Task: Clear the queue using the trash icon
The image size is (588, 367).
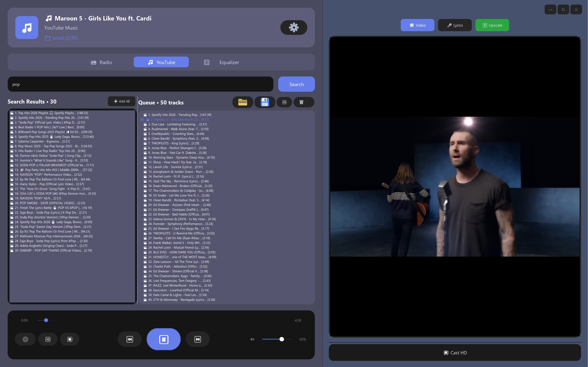Action: tap(303, 102)
